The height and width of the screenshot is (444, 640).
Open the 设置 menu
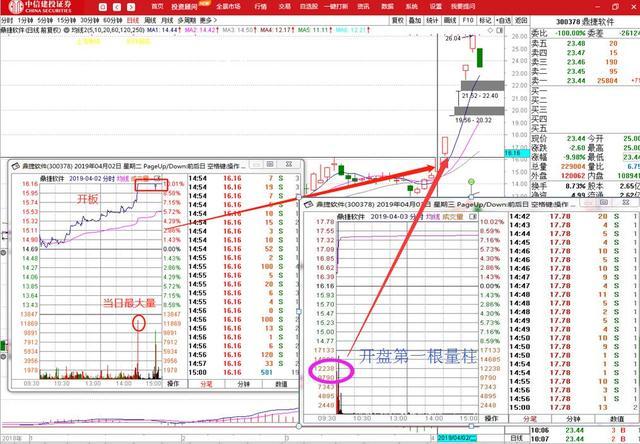pos(436,7)
